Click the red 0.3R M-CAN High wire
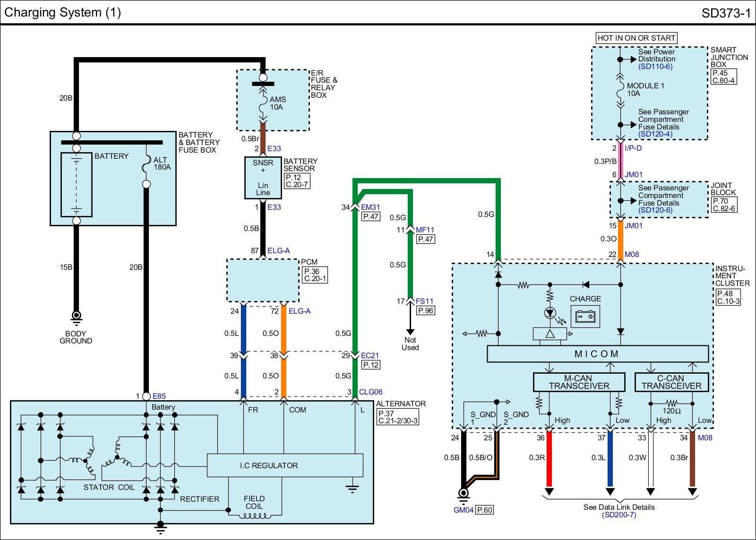This screenshot has height=540, width=756. point(549,458)
